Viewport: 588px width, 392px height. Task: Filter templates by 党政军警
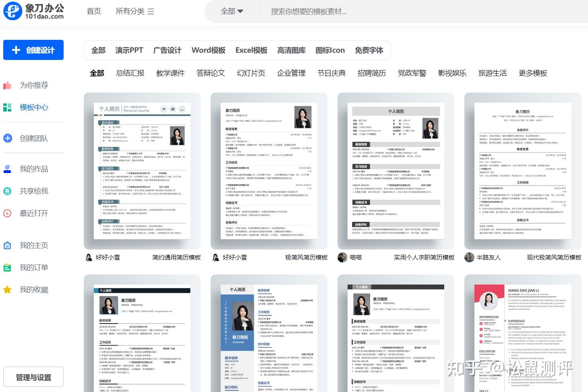(412, 73)
